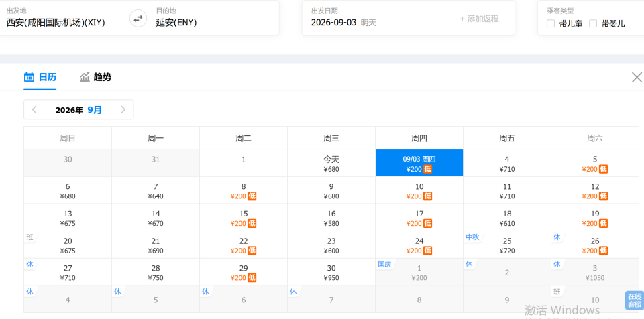This screenshot has width=644, height=319.
Task: Choose September 4 at ¥710
Action: click(x=507, y=163)
